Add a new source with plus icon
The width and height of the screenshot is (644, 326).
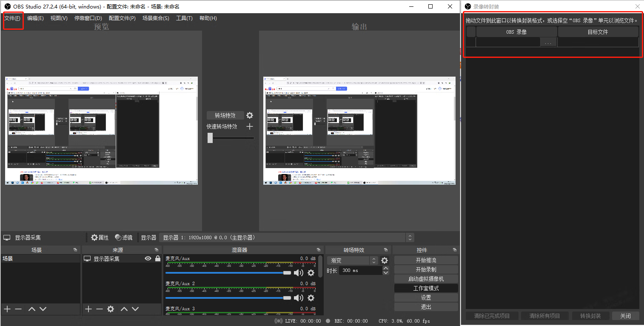pyautogui.click(x=88, y=309)
